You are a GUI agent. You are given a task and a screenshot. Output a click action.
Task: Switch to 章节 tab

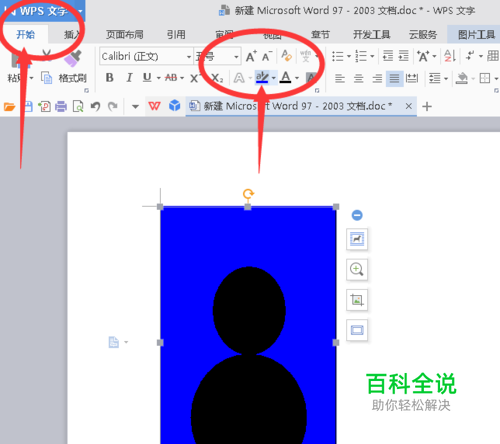pyautogui.click(x=320, y=35)
